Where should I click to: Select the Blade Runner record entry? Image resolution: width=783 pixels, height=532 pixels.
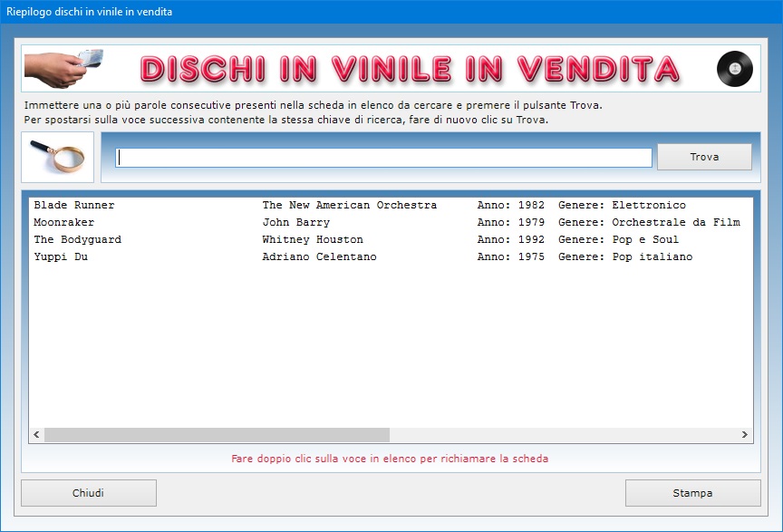pyautogui.click(x=74, y=206)
